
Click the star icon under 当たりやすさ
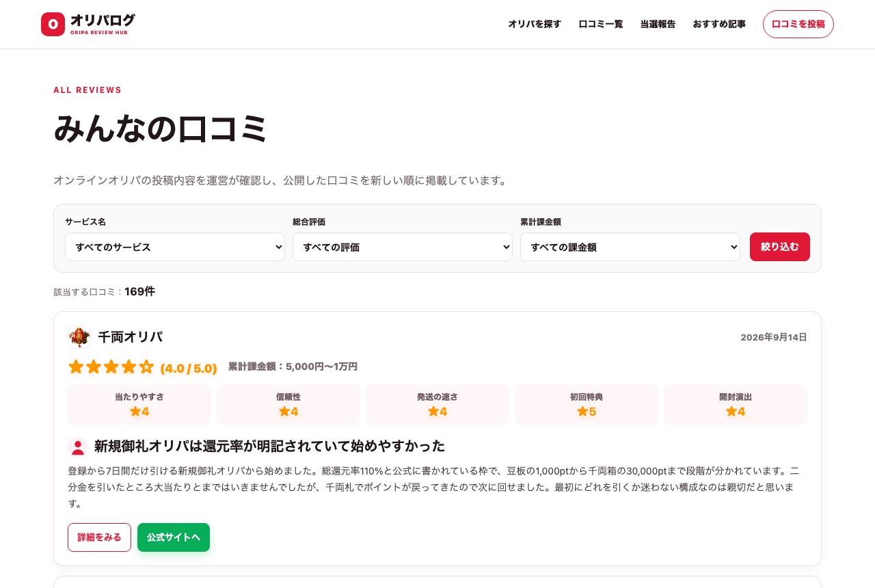point(135,412)
